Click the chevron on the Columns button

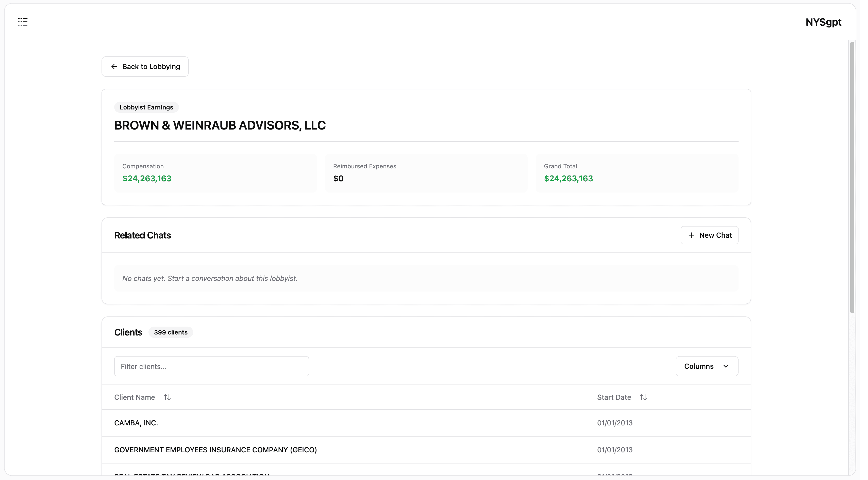click(726, 366)
